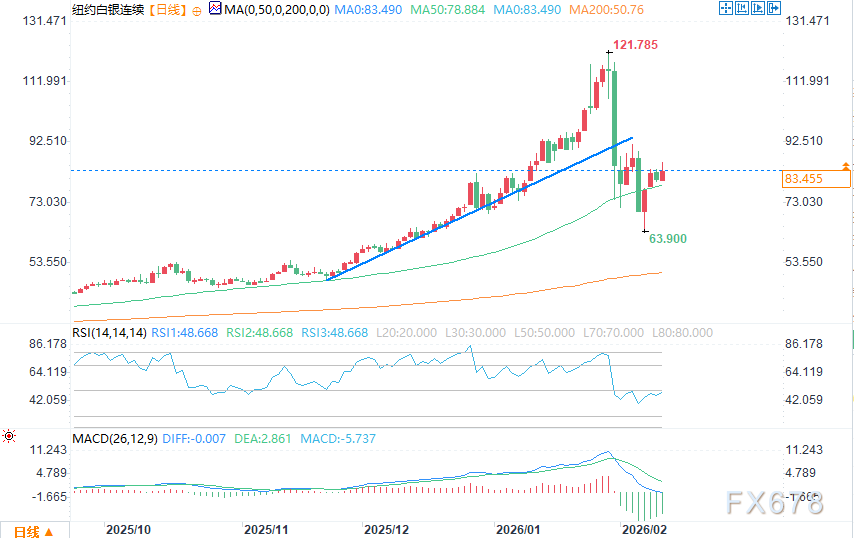The width and height of the screenshot is (854, 538).
Task: Open the 日线 period dropdown at bottom left
Action: click(x=34, y=529)
